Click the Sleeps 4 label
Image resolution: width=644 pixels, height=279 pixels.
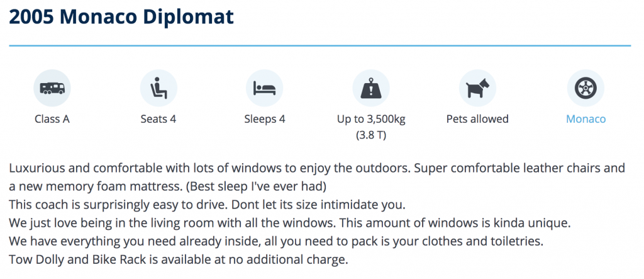pos(265,119)
